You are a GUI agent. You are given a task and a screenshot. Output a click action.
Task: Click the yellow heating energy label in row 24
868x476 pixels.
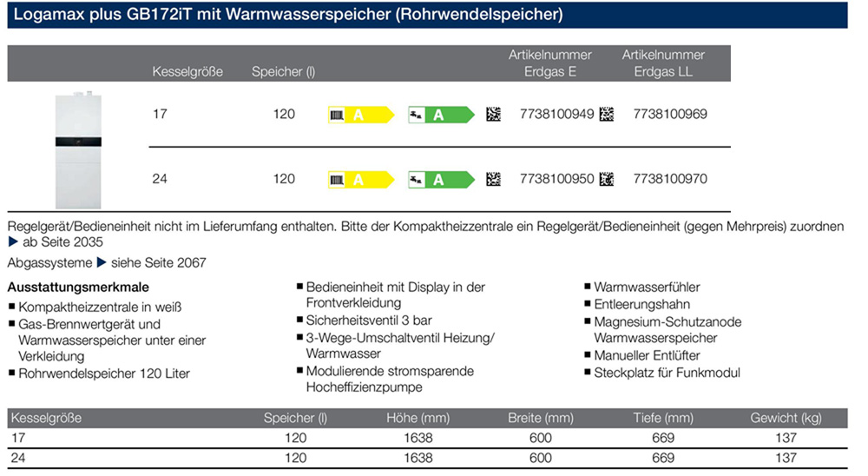coord(361,180)
